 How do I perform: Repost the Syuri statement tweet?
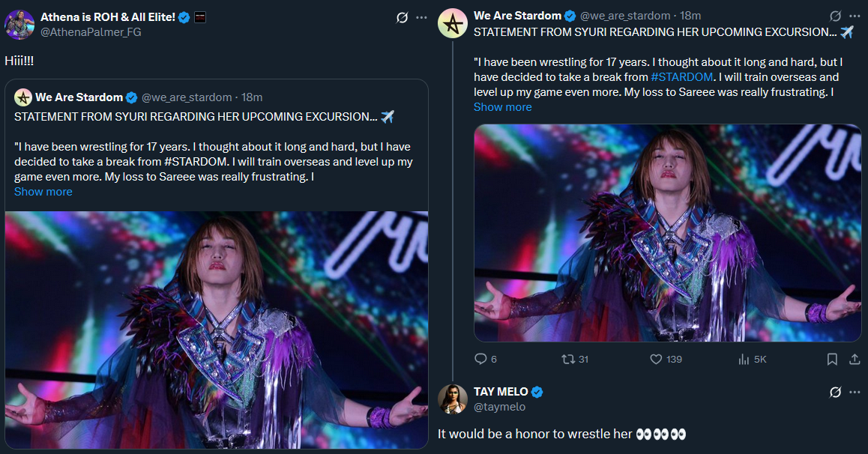coord(568,359)
